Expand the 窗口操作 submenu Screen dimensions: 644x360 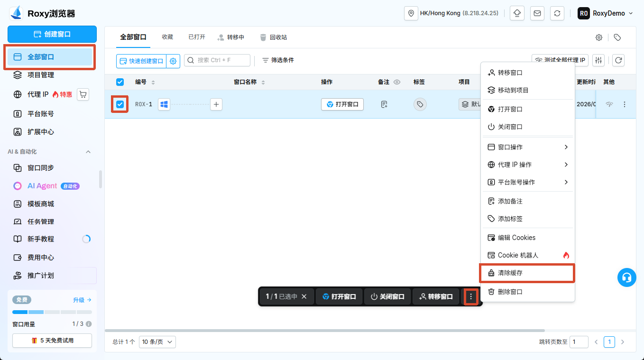527,147
